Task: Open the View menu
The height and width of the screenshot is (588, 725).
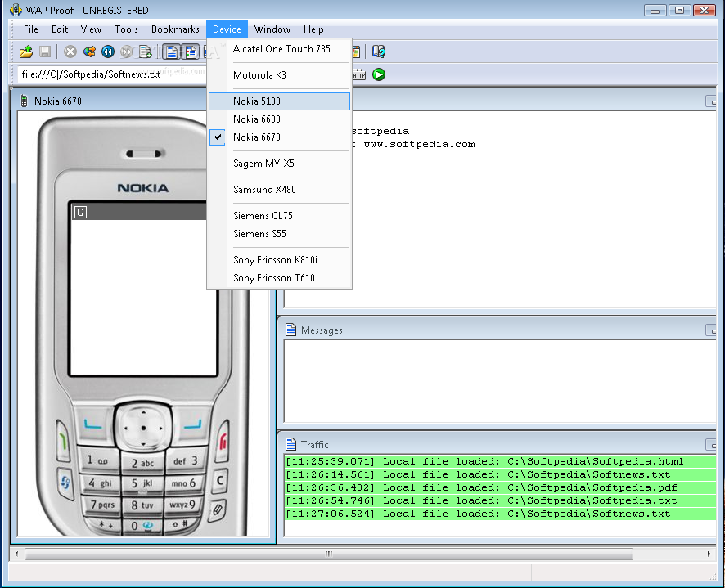Action: click(x=91, y=29)
